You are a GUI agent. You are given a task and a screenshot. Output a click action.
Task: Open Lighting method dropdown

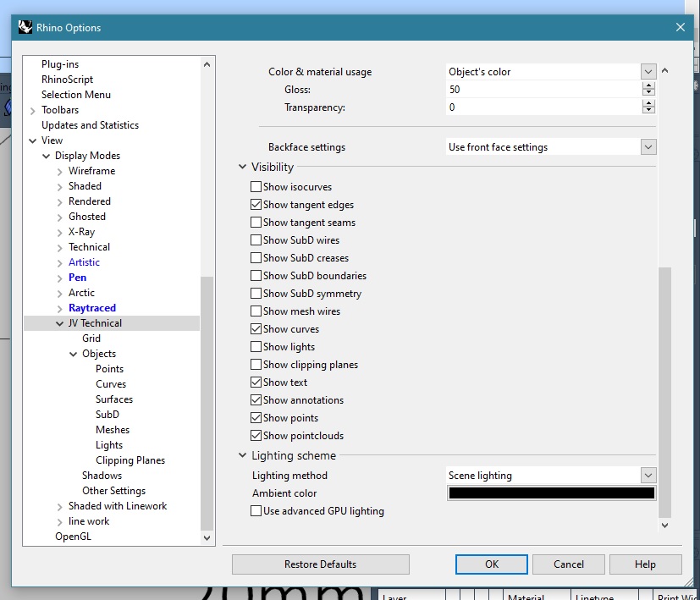tap(648, 476)
